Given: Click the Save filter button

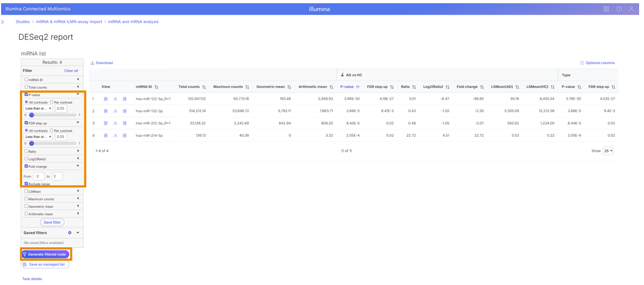Looking at the screenshot, I should [x=52, y=222].
